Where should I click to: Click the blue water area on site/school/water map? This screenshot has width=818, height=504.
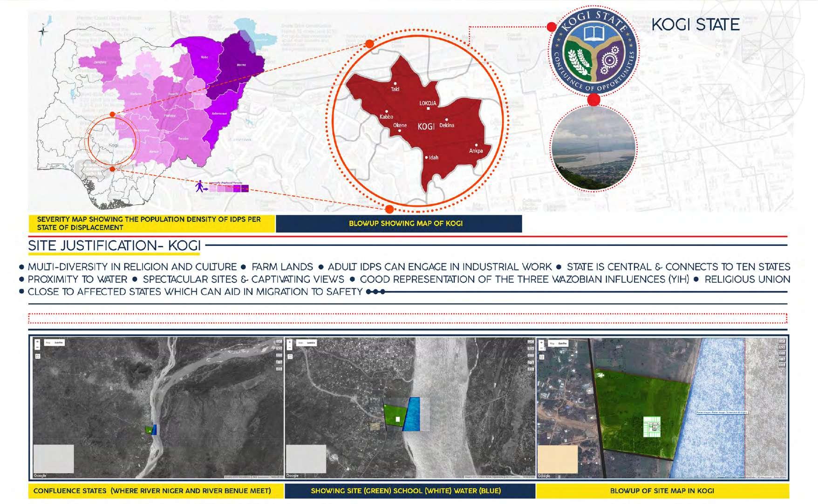click(412, 414)
